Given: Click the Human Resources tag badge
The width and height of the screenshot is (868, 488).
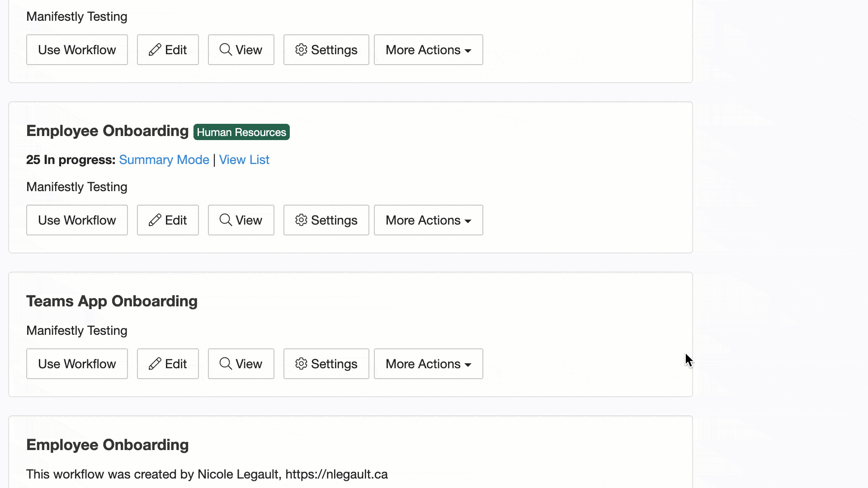Looking at the screenshot, I should (241, 132).
